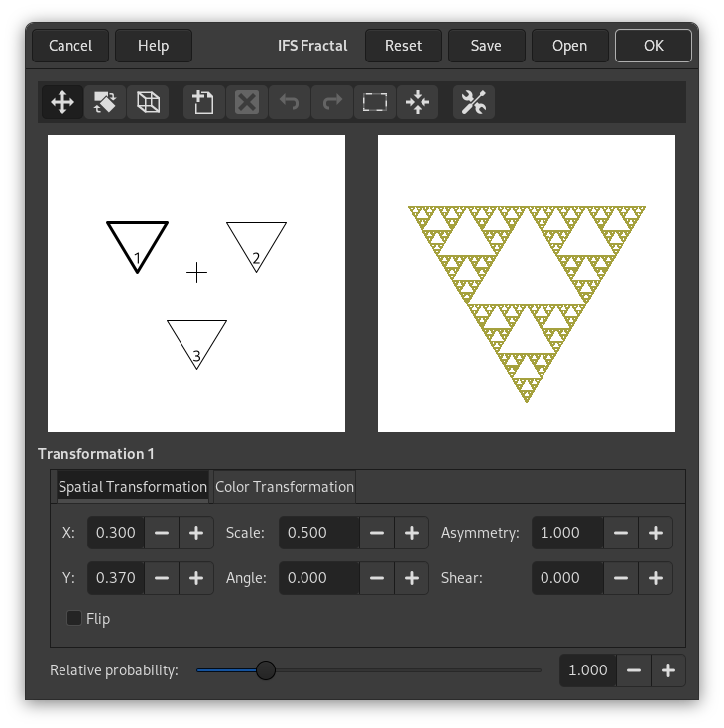
Task: Increase the Asymmetry value
Action: (656, 533)
